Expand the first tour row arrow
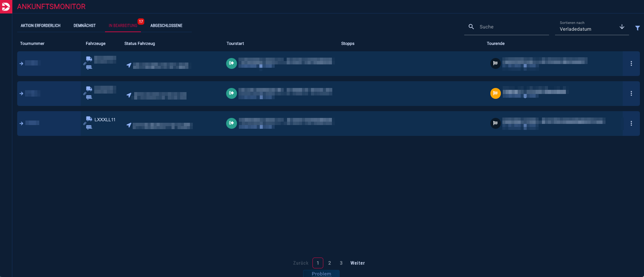 coord(21,64)
